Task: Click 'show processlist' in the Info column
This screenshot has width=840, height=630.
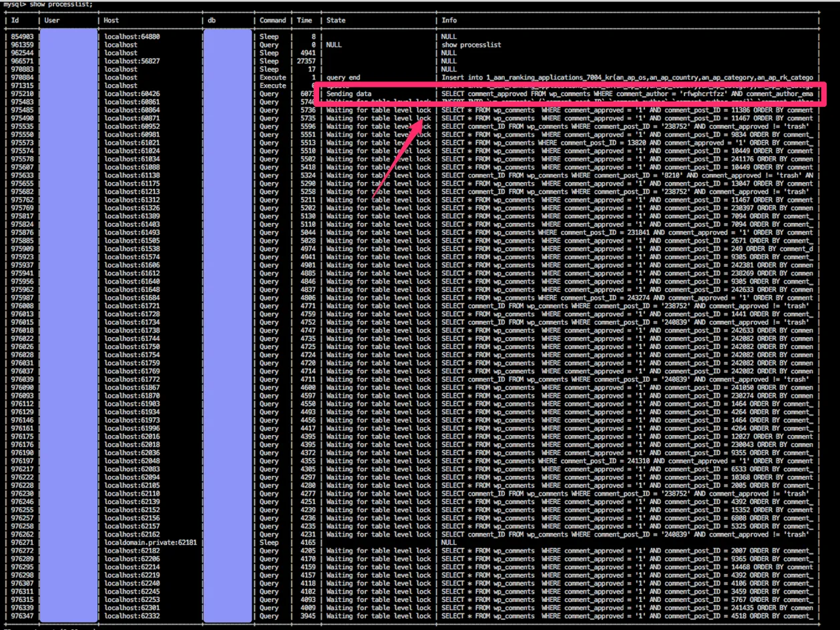Action: point(471,45)
